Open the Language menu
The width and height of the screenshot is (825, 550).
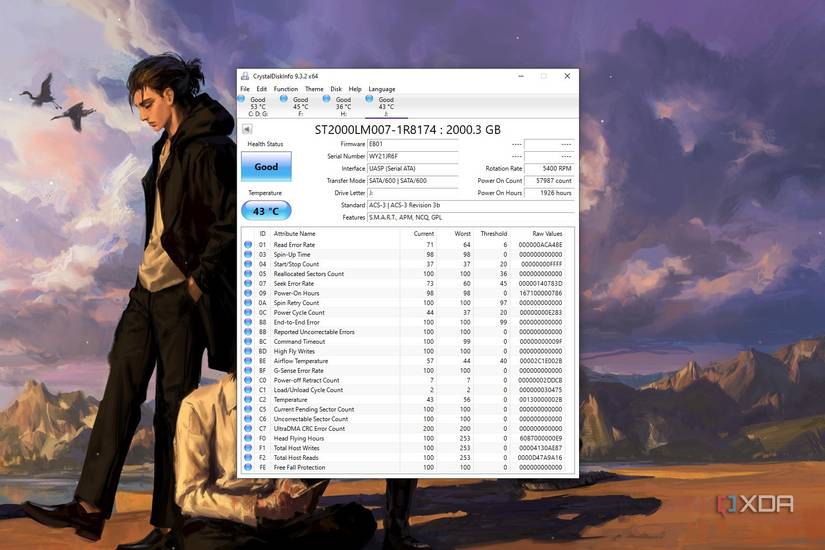coord(381,89)
